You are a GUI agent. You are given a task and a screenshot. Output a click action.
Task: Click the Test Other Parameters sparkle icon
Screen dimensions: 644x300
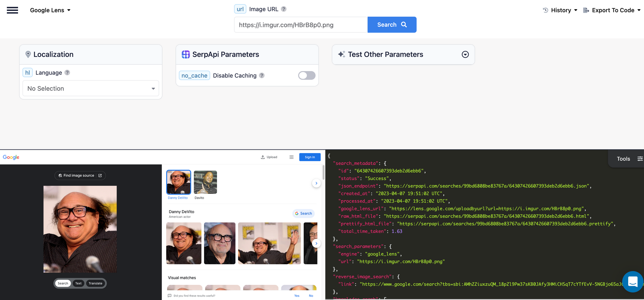(342, 54)
